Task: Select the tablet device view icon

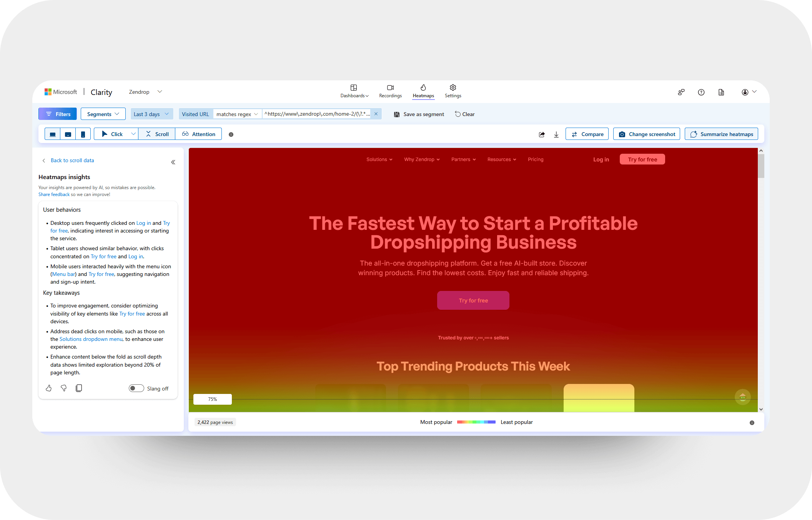Action: [68, 134]
